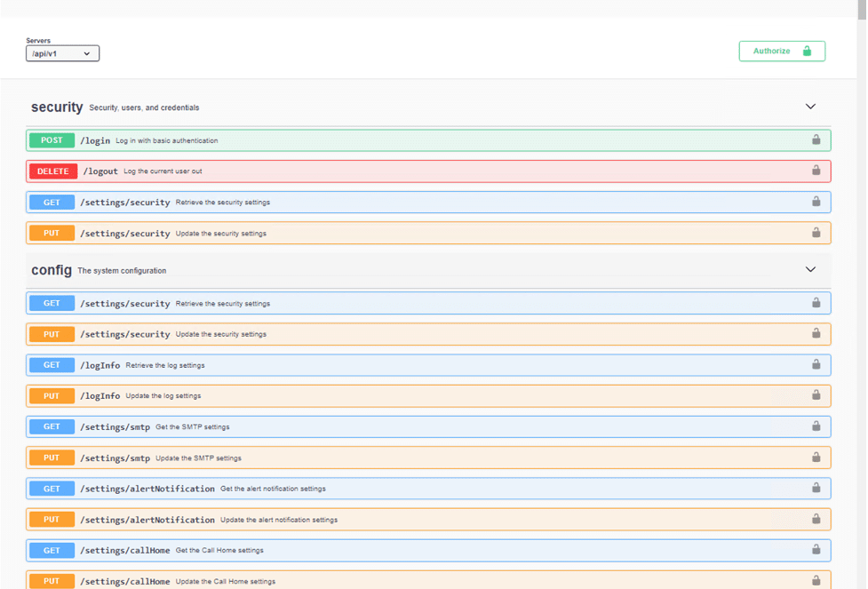This screenshot has width=868, height=589.
Task: Click the GET badge for /settings/alertNotification
Action: 52,489
